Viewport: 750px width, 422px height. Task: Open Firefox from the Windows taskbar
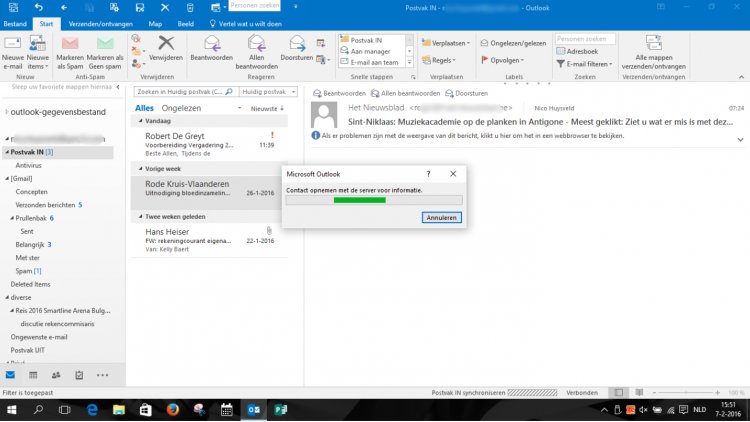coord(172,410)
